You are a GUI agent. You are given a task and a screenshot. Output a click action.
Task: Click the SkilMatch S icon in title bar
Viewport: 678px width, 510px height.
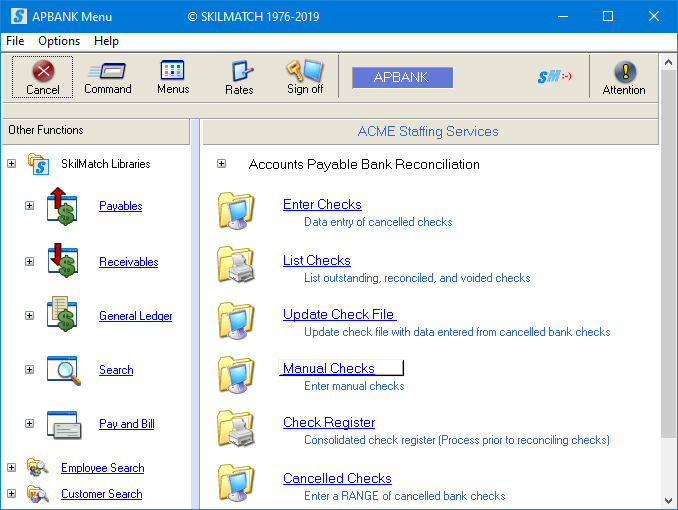[19, 16]
